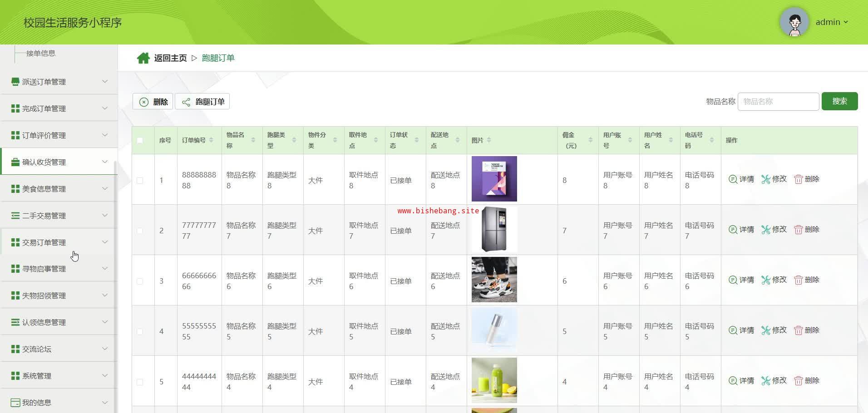Image resolution: width=868 pixels, height=413 pixels.
Task: Sort by 取件地点 column arrows
Action: pos(376,140)
